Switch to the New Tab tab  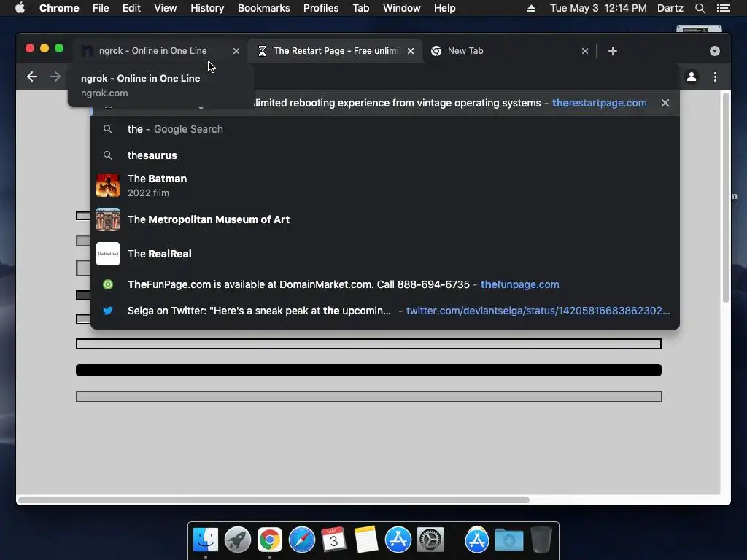(510, 51)
